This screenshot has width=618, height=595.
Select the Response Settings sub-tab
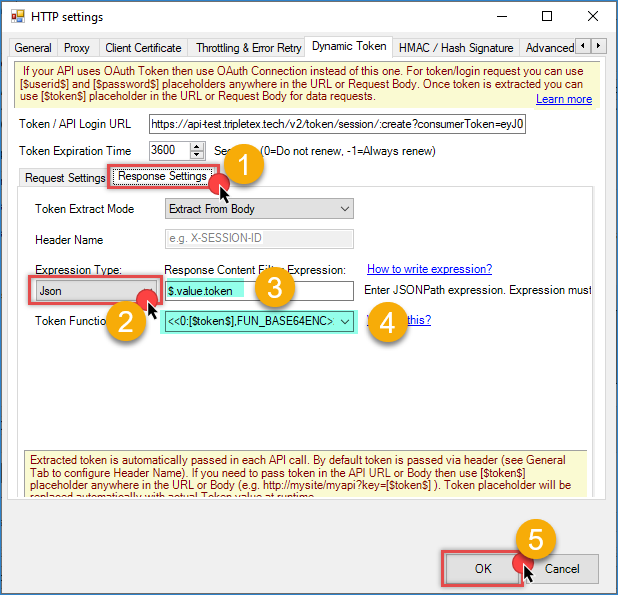coord(161,177)
